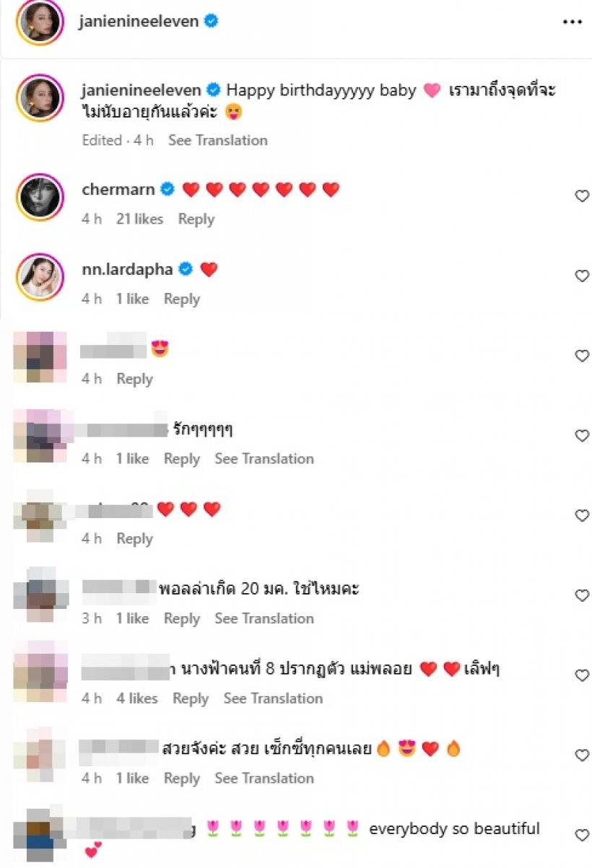Screen dimensions: 592x868
Task: Open the three-dot more options menu
Action: click(572, 22)
